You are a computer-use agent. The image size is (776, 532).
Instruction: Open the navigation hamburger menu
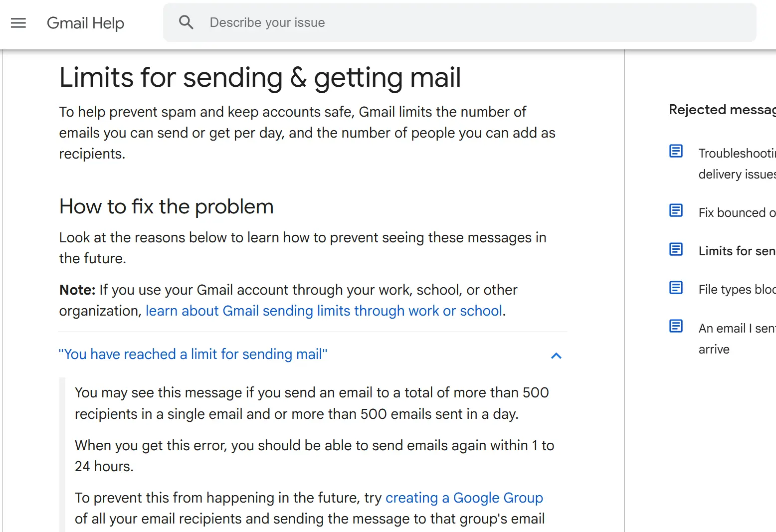coord(18,23)
